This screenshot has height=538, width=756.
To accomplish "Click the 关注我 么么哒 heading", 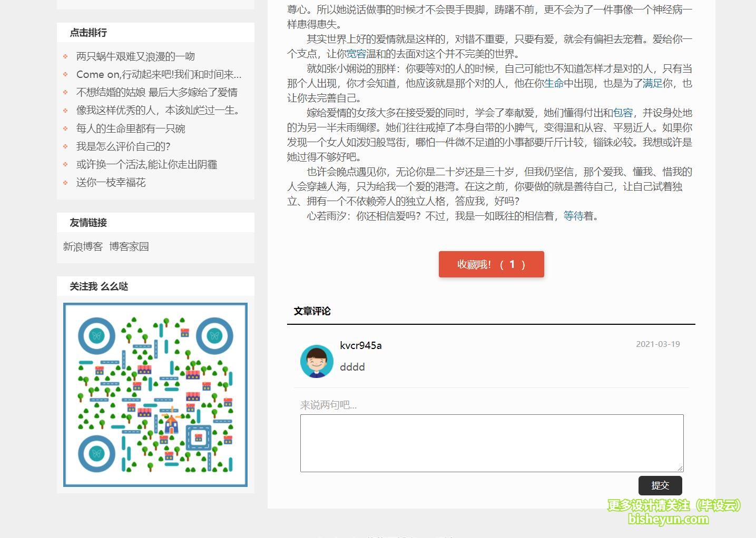I will point(99,286).
